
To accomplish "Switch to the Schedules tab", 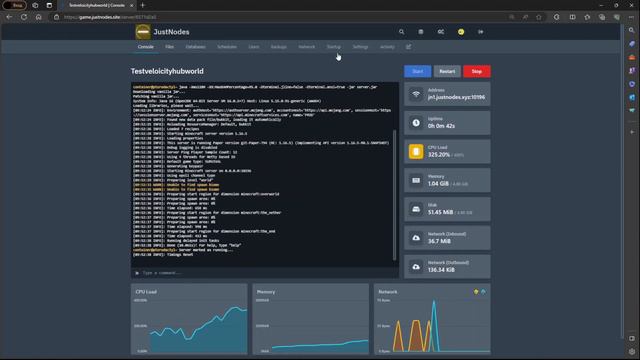I will click(227, 47).
